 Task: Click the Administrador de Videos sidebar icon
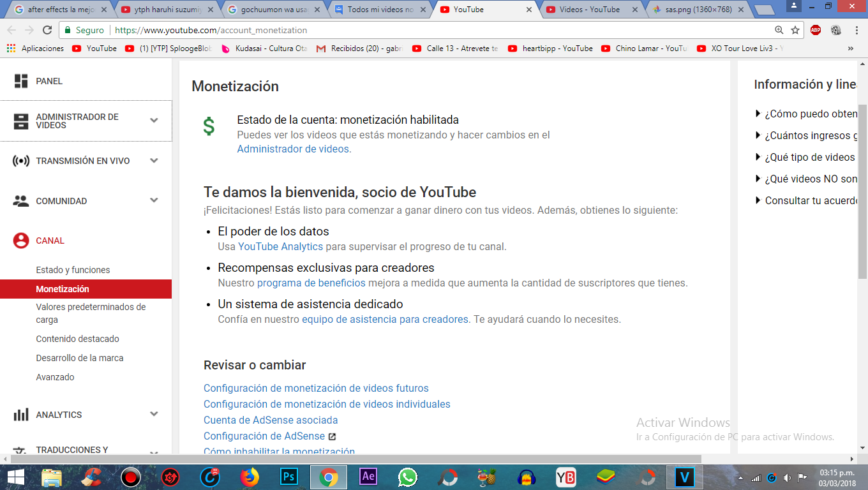pos(21,121)
